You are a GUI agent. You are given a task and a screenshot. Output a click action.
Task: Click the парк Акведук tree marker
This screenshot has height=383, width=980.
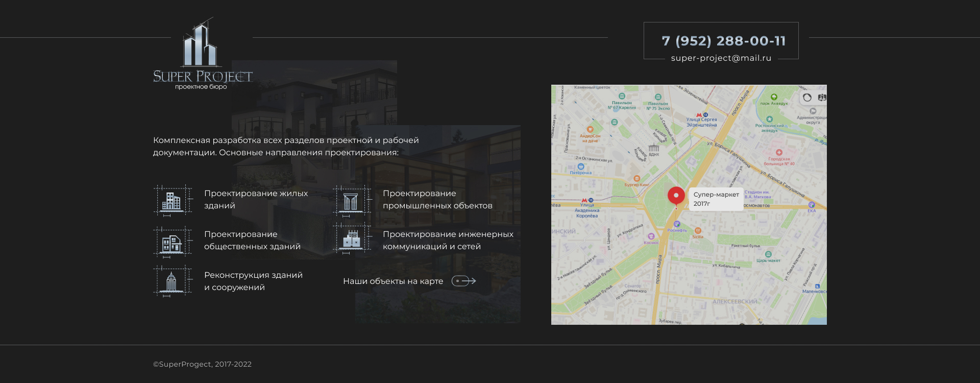point(774,97)
